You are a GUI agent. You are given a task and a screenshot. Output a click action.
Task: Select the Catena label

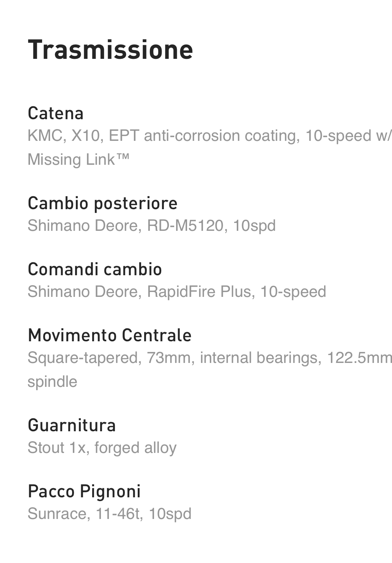56,113
